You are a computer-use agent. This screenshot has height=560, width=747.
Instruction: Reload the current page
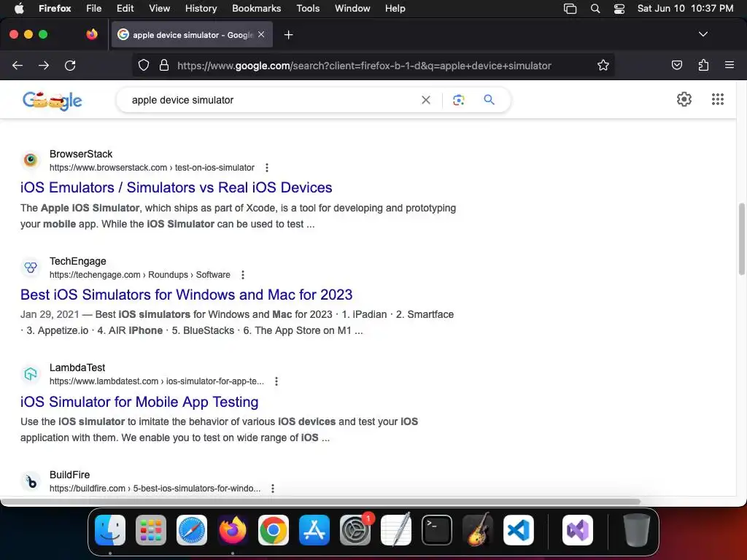70,66
